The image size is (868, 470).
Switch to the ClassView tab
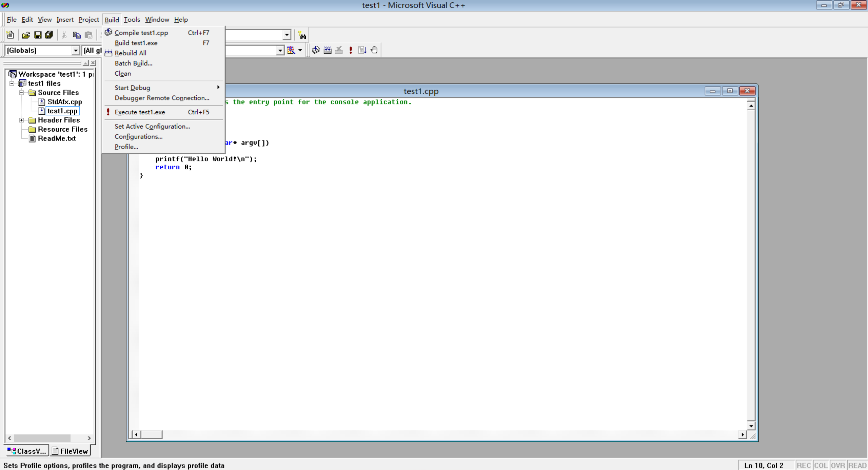tap(27, 451)
